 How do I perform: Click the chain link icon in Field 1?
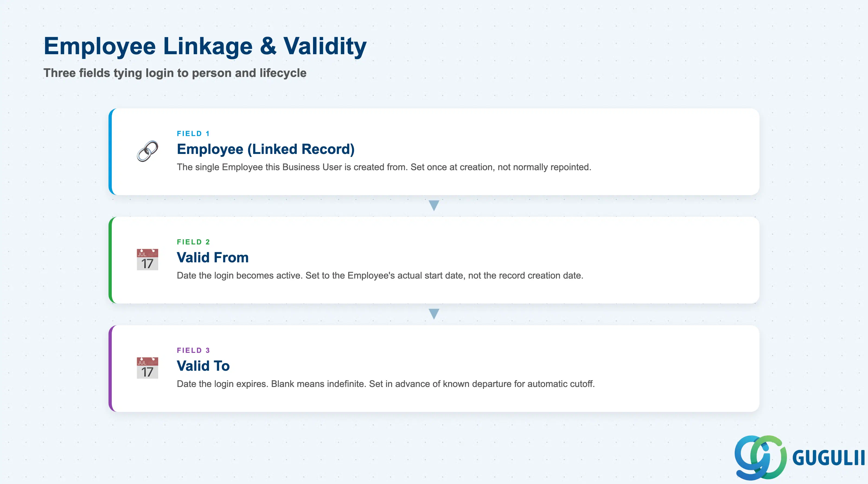point(147,151)
